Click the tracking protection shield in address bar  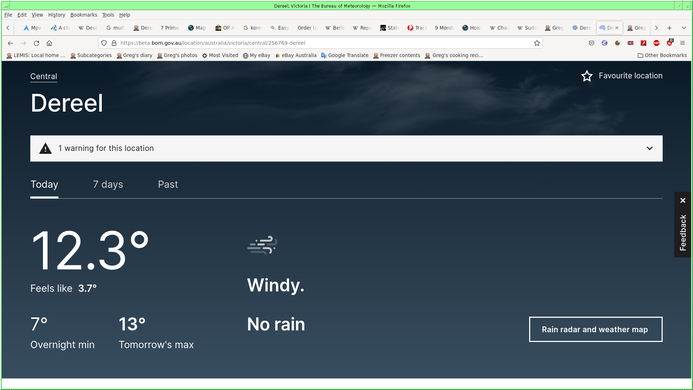click(104, 43)
